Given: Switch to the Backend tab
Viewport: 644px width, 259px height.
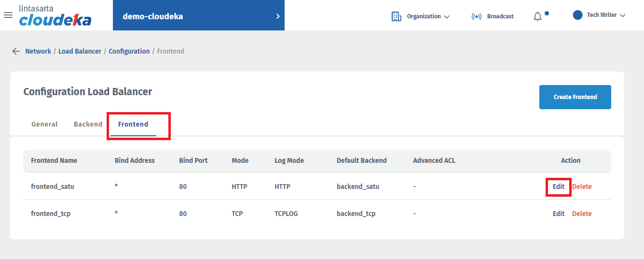Looking at the screenshot, I should pos(88,124).
